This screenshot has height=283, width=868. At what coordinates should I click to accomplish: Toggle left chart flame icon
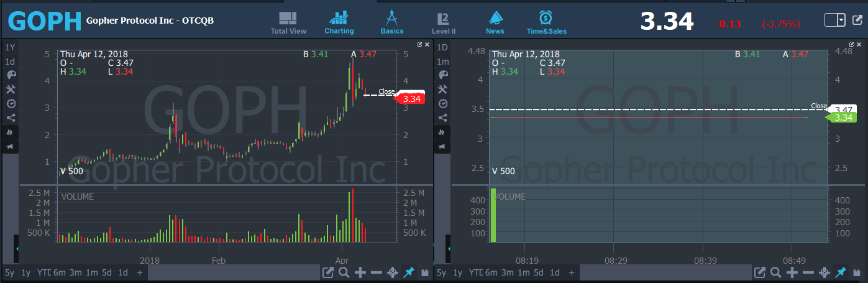coord(10,132)
